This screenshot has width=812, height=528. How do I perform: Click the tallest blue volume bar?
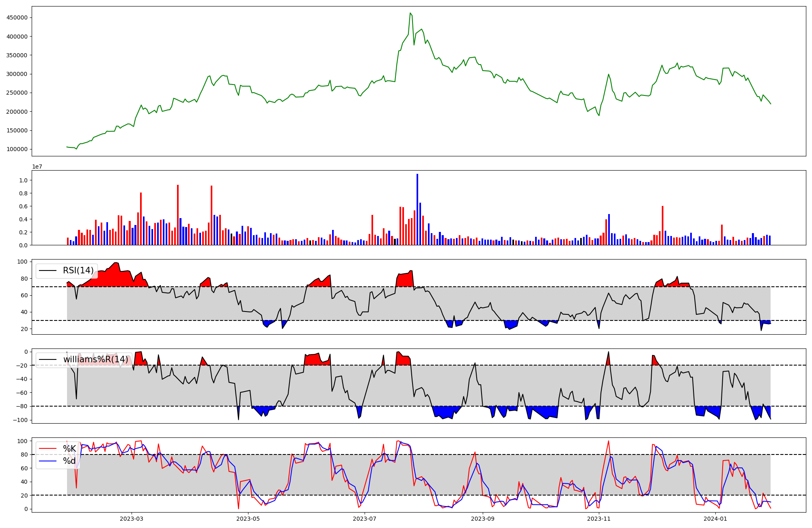point(417,209)
